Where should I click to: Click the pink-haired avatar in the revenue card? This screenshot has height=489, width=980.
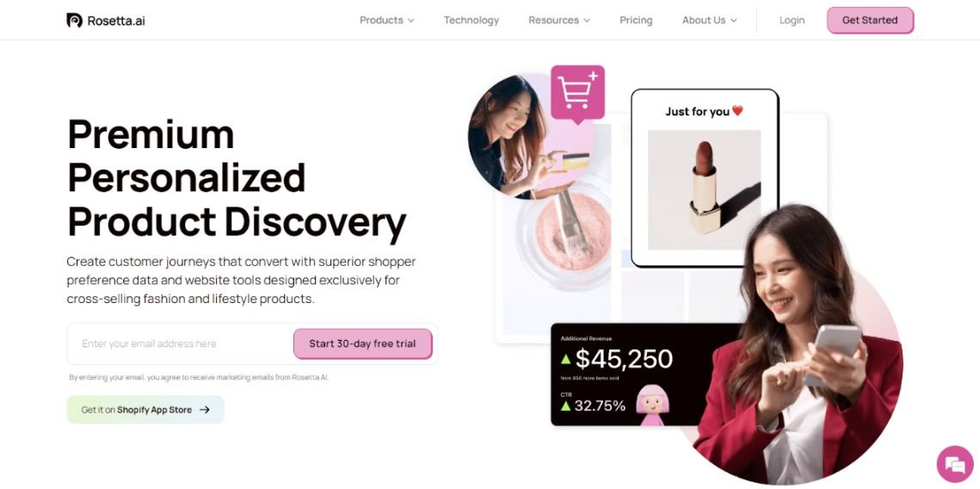click(x=652, y=405)
